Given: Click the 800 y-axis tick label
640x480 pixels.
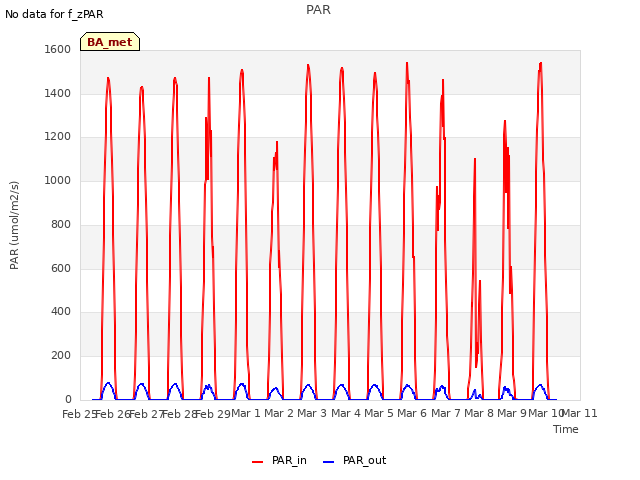Looking at the screenshot, I should point(61,224).
